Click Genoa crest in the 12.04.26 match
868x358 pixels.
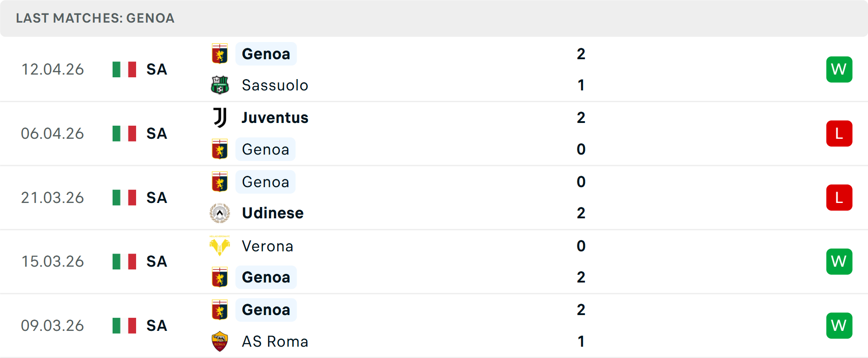point(220,54)
